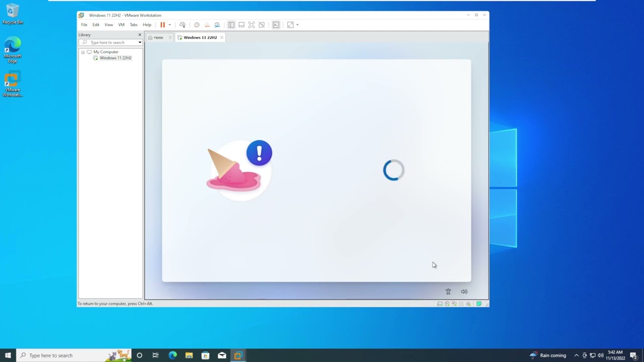644x362 pixels.
Task: Click the printer status icon
Action: 461,304
